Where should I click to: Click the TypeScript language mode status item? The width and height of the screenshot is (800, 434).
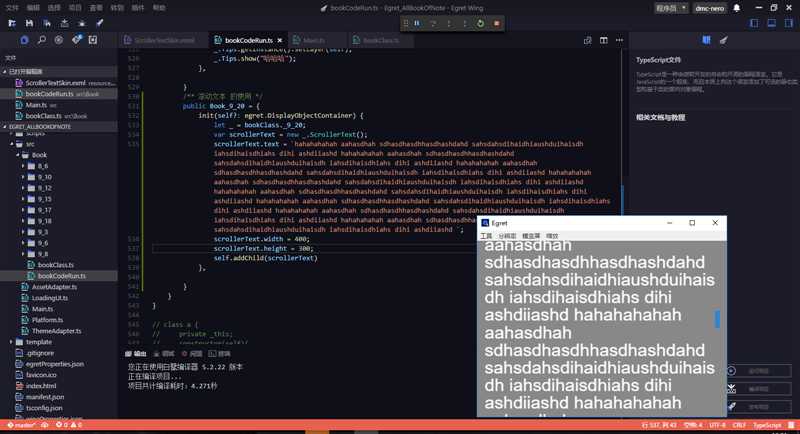point(767,425)
